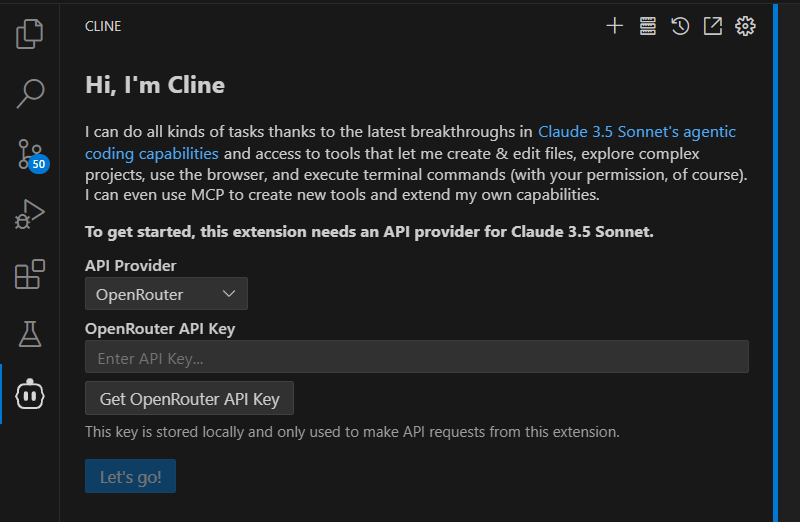Open the MCP Servers icon in the Cline header
The image size is (800, 522).
(x=648, y=26)
